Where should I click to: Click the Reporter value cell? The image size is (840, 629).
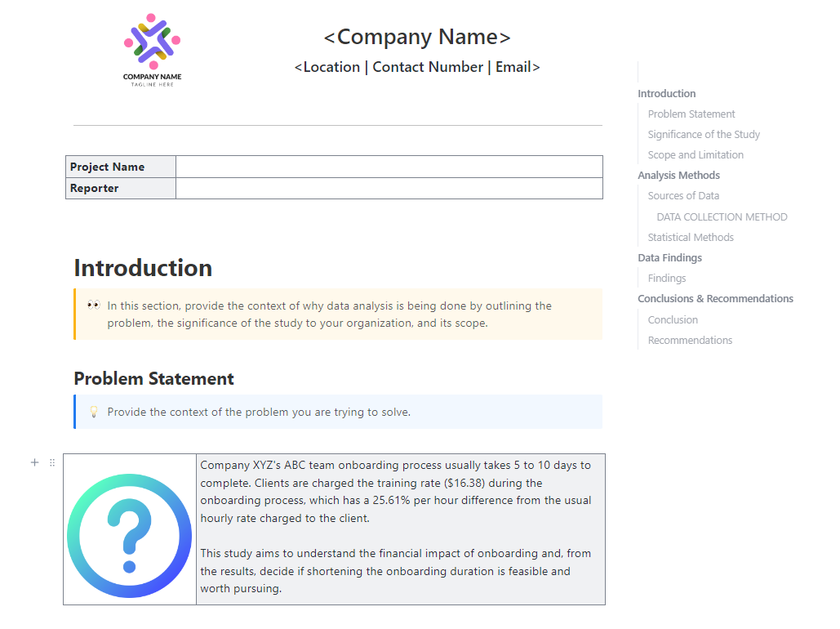point(389,188)
